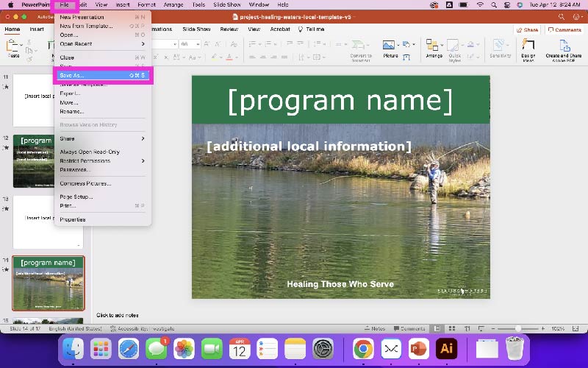Viewport: 588px width, 368px height.
Task: Open the Slide Show menu bar item
Action: (x=227, y=5)
